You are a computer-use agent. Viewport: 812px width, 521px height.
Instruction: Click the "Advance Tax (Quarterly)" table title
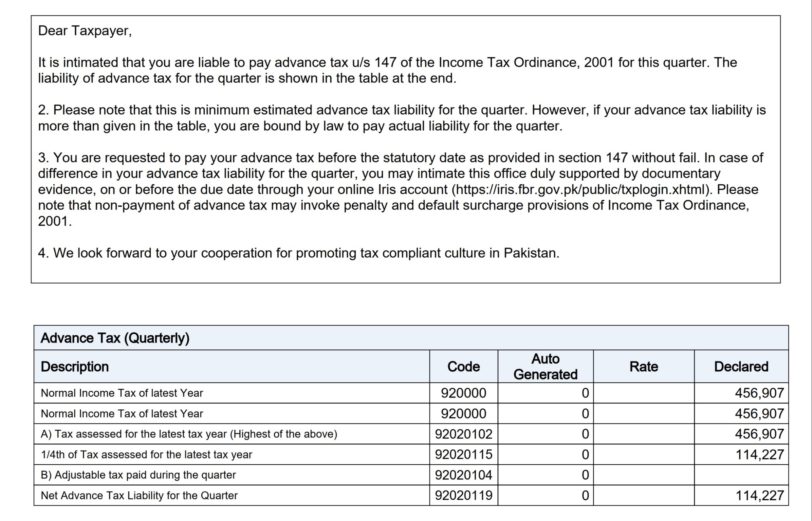[x=115, y=338]
